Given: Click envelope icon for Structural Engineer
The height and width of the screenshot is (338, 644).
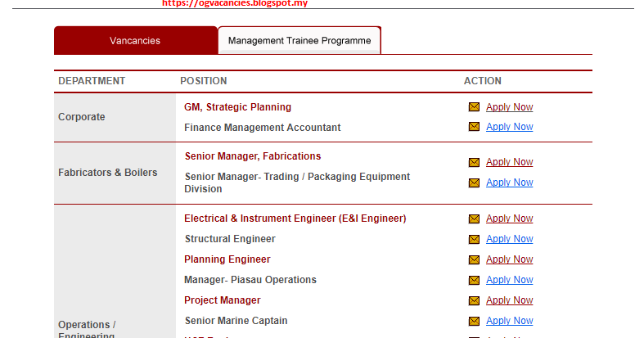Looking at the screenshot, I should coord(474,239).
